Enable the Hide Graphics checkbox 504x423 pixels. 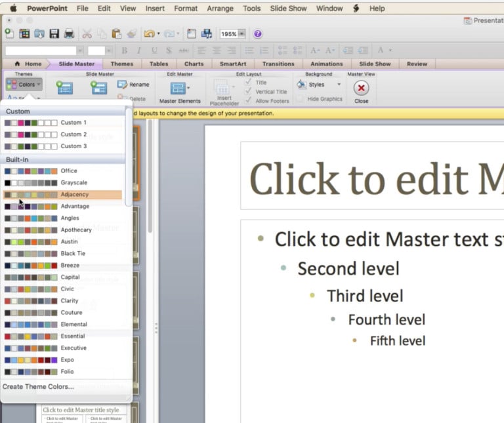tap(299, 99)
